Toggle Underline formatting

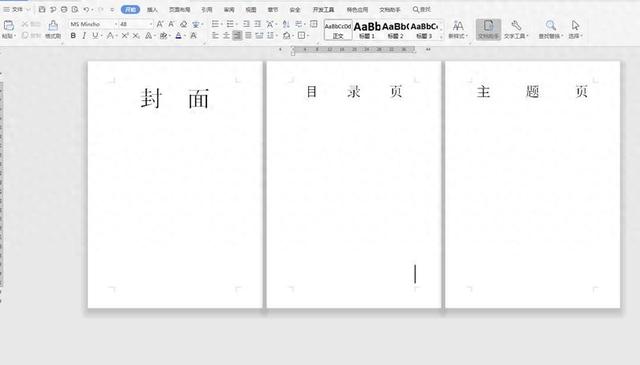95,36
